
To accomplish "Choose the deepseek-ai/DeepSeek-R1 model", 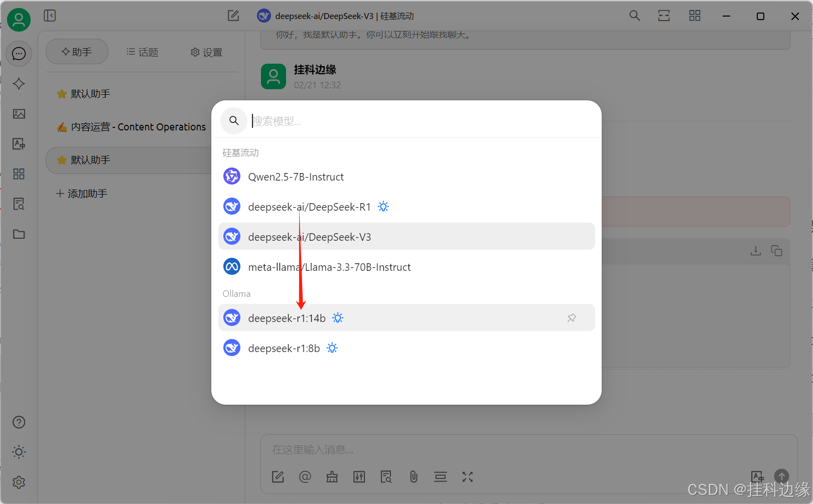I will point(406,207).
